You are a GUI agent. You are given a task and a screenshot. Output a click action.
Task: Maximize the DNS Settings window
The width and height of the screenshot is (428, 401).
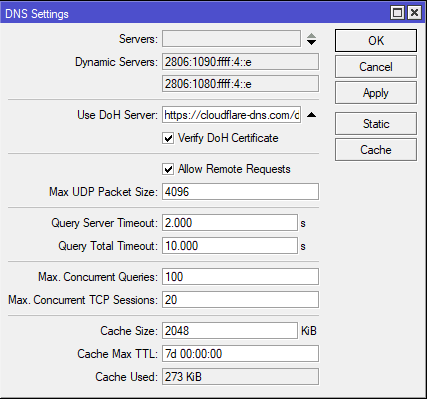tap(397, 13)
